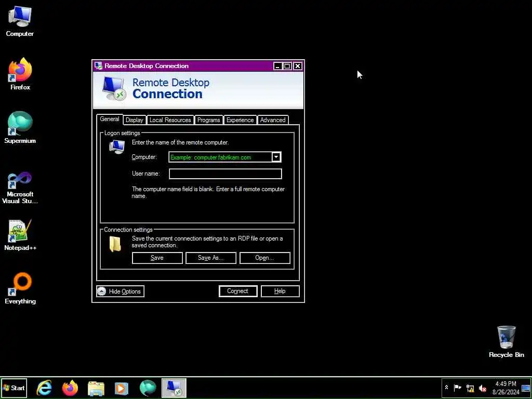Click the Help button
The width and height of the screenshot is (532, 399).
tap(280, 291)
